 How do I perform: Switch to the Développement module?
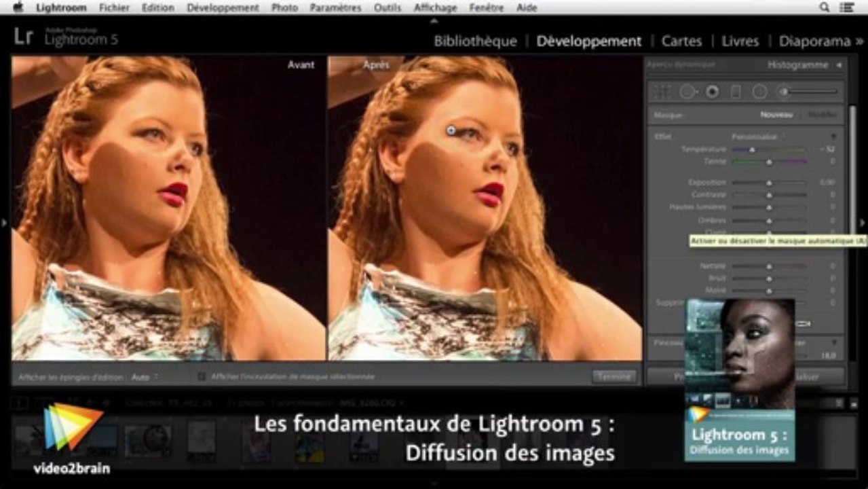(588, 41)
